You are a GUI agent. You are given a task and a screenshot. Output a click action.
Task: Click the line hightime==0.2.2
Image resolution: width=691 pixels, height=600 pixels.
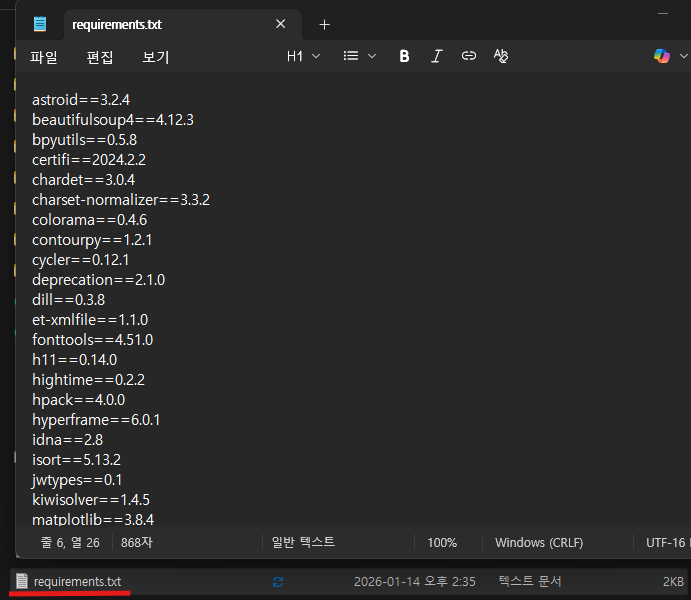[88, 380]
